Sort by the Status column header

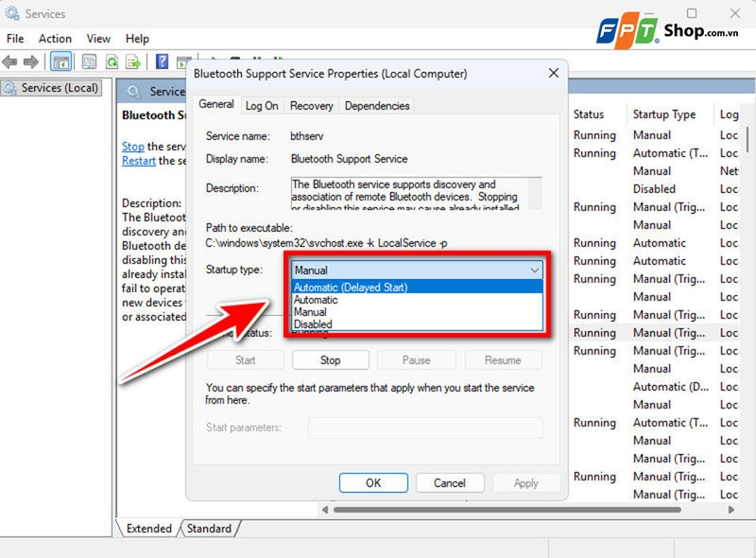pyautogui.click(x=589, y=114)
